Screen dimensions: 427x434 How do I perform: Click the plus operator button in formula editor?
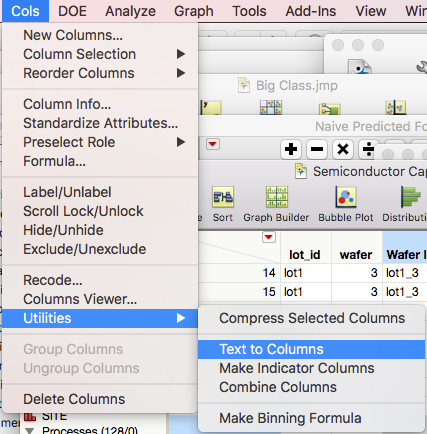click(291, 149)
